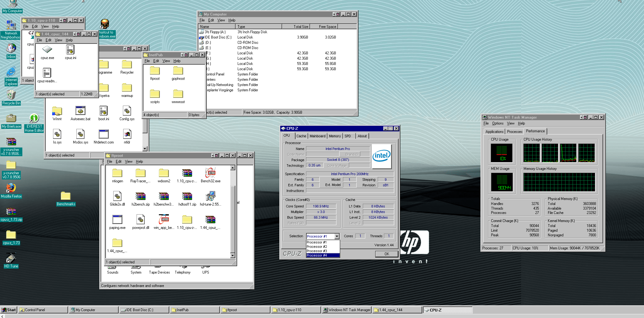Screen dimensions: 644x318
Task: Switch to the Applications tab in Task Manager
Action: 494,132
